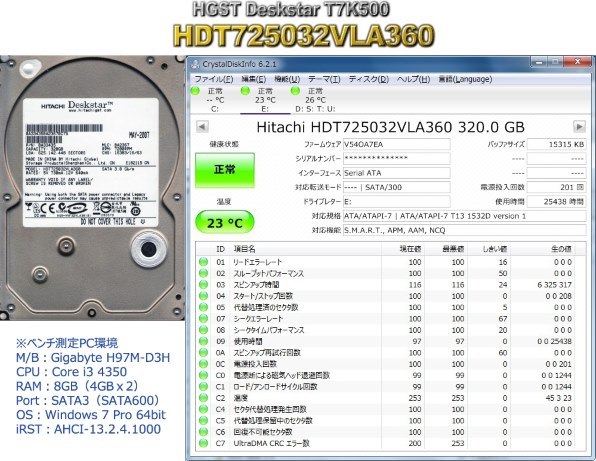Select the リードエラーレート attribute name
The width and height of the screenshot is (596, 461).
coord(258,262)
